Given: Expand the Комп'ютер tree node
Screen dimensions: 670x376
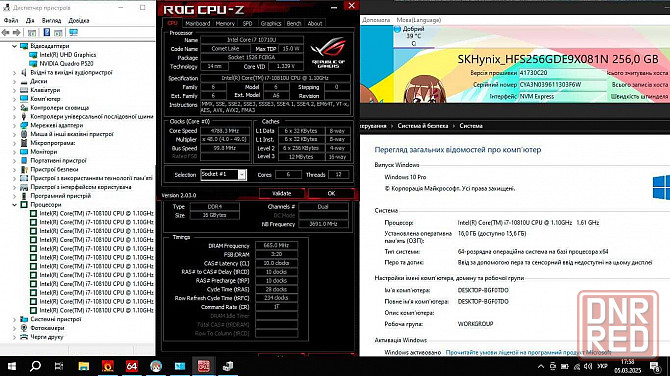Looking at the screenshot, I should coord(15,99).
